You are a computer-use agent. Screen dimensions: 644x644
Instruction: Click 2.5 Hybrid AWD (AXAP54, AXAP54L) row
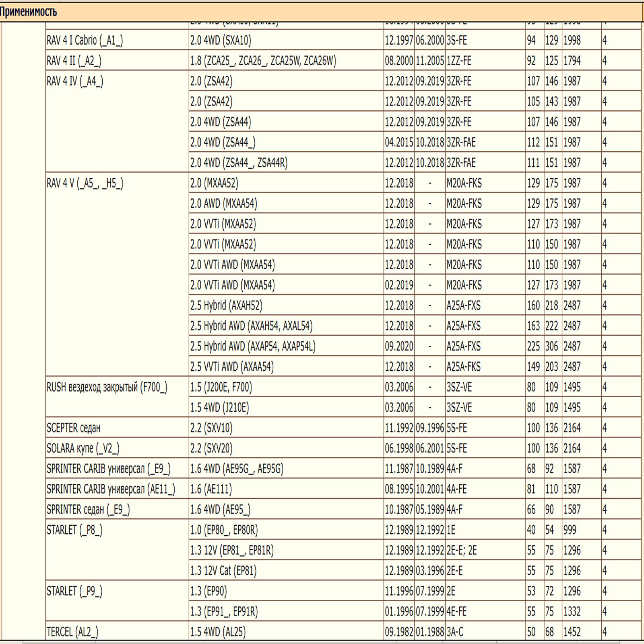click(253, 347)
